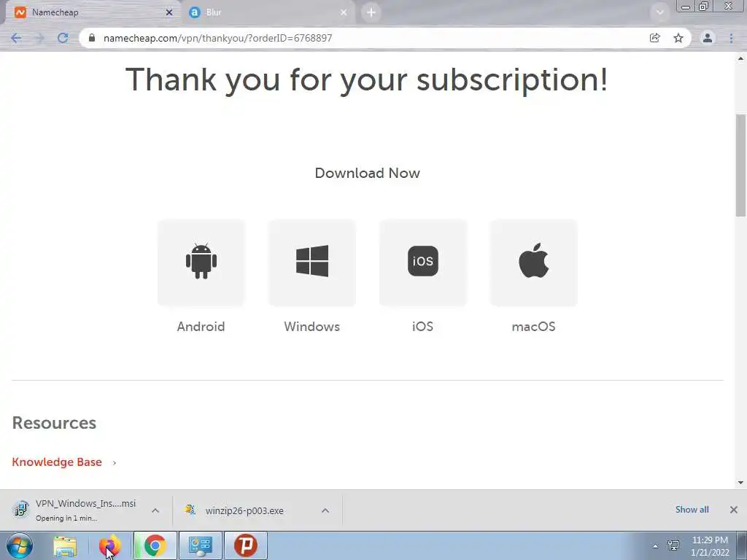Screen dimensions: 747x560
Task: Close the downloads bar
Action: pyautogui.click(x=734, y=510)
